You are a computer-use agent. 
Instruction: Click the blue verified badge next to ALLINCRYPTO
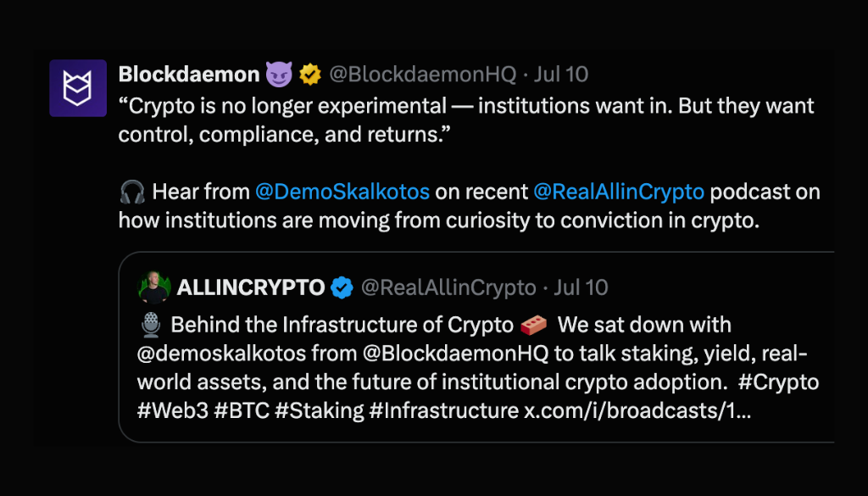(x=342, y=287)
